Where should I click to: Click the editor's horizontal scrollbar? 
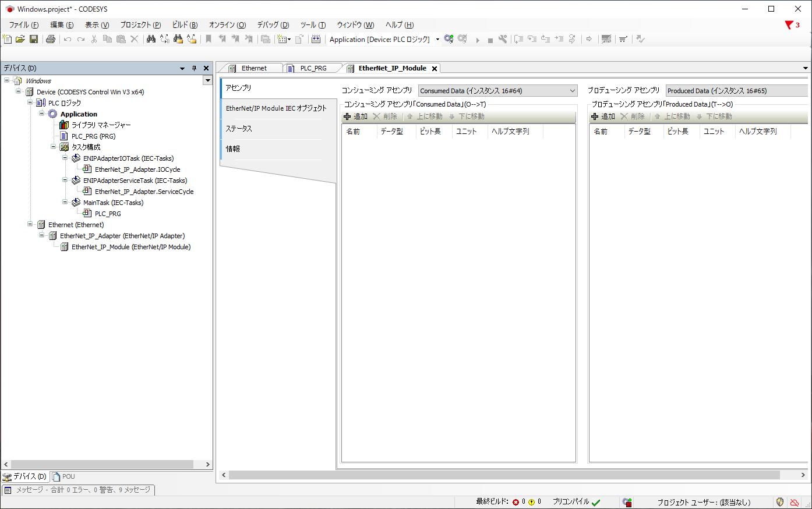click(x=504, y=475)
